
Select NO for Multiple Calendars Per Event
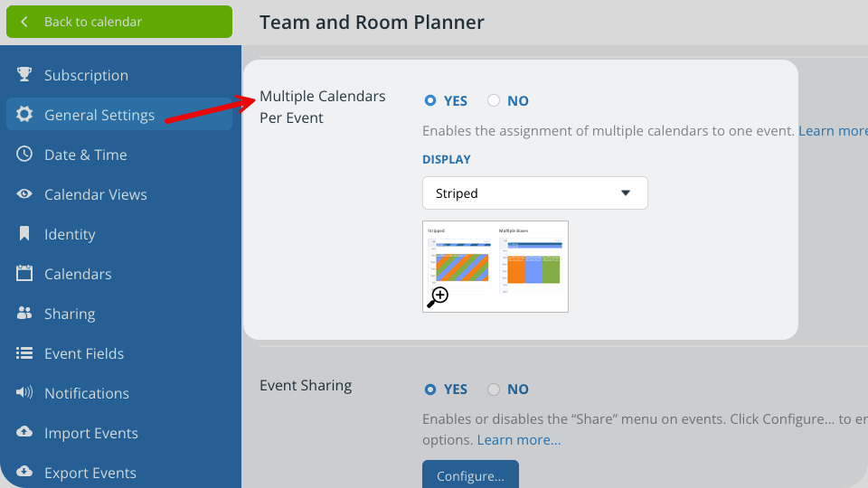click(494, 100)
